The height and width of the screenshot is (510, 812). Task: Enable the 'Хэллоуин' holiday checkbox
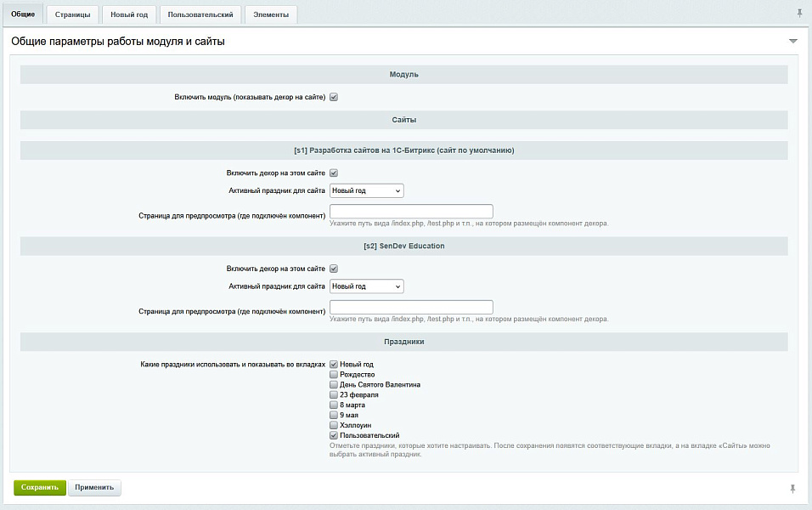pyautogui.click(x=334, y=425)
